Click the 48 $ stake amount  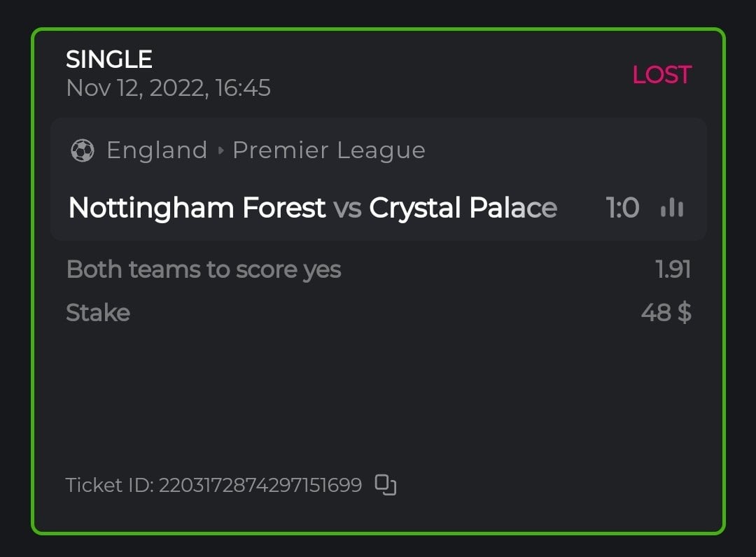[x=666, y=312]
